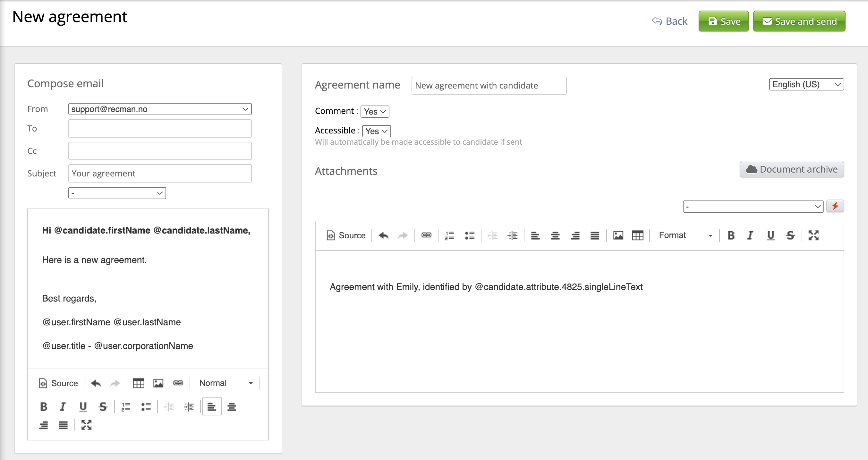Viewport: 868px width, 460px height.
Task: Insert table in agreement editor toolbar
Action: 637,235
